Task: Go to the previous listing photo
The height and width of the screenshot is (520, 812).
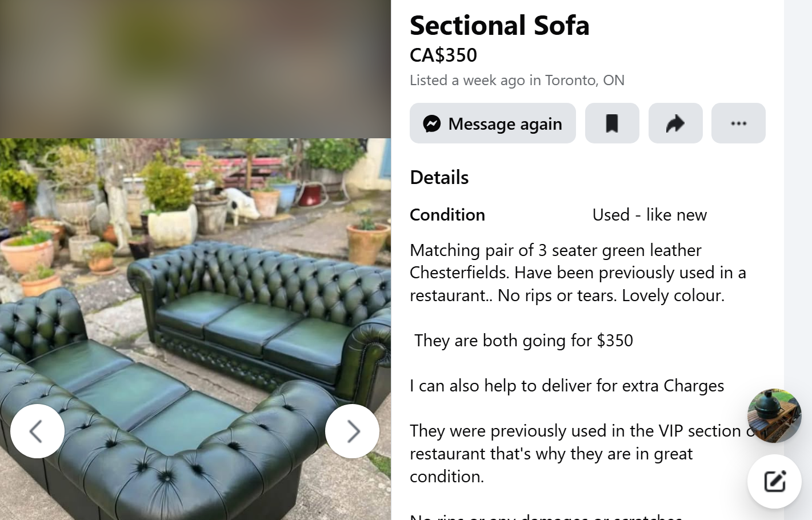Action: (37, 431)
